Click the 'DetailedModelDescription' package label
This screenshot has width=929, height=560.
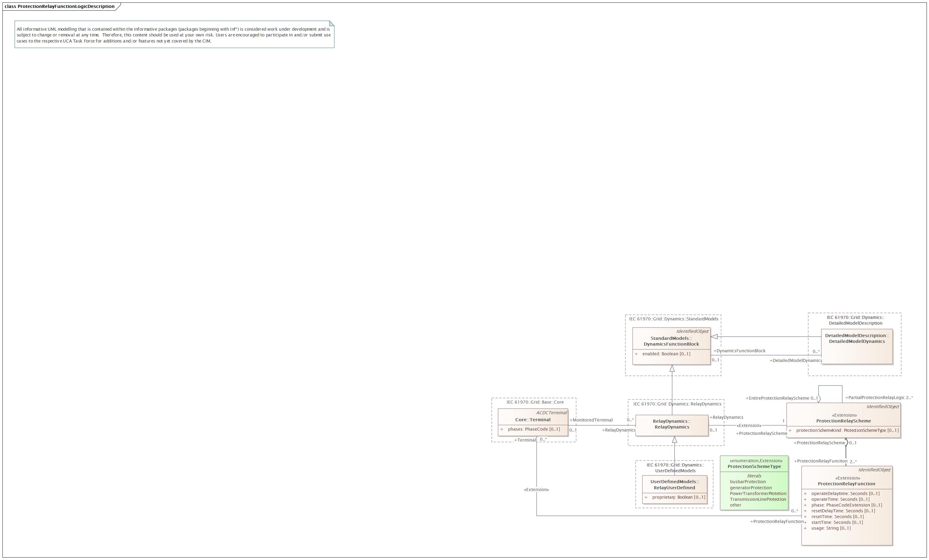[855, 320]
